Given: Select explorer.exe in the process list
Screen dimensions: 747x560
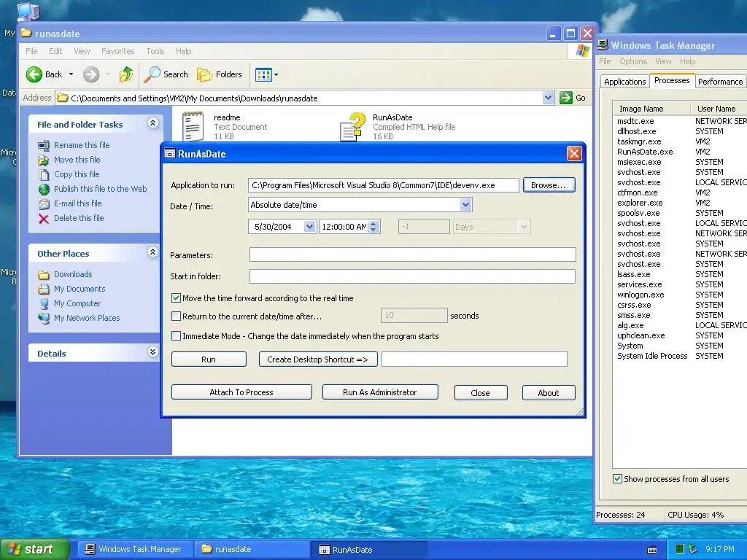Looking at the screenshot, I should pos(640,203).
